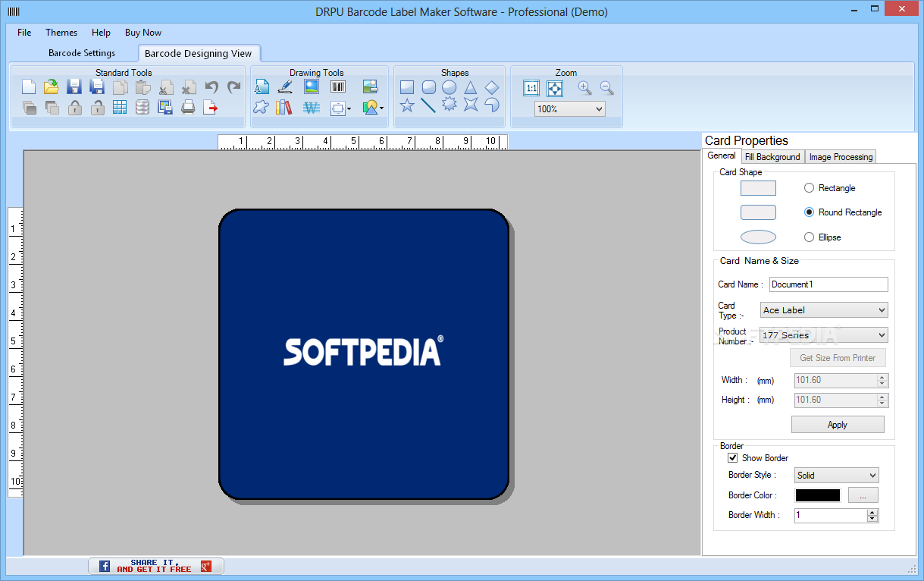Open the Product Number 177 Series dropdown
Screen dimensions: 924x581
[x=824, y=335]
